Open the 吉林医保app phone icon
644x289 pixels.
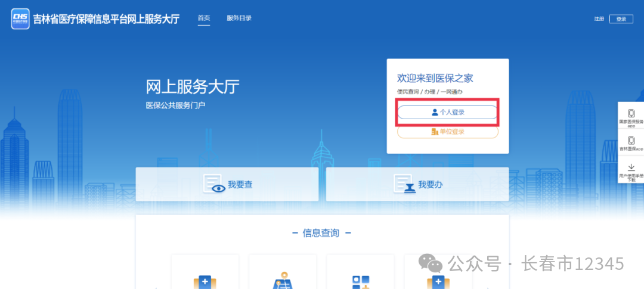631,141
